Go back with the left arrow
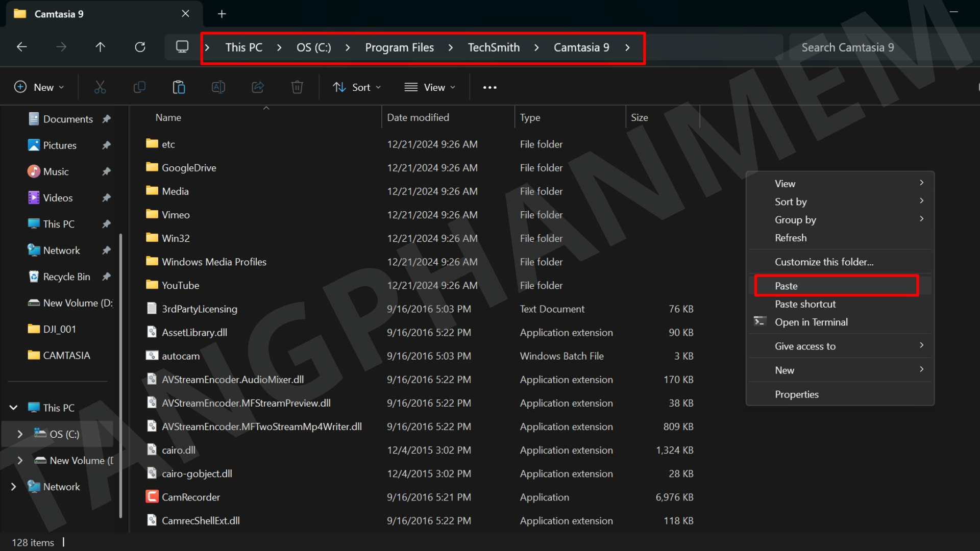 tap(21, 47)
